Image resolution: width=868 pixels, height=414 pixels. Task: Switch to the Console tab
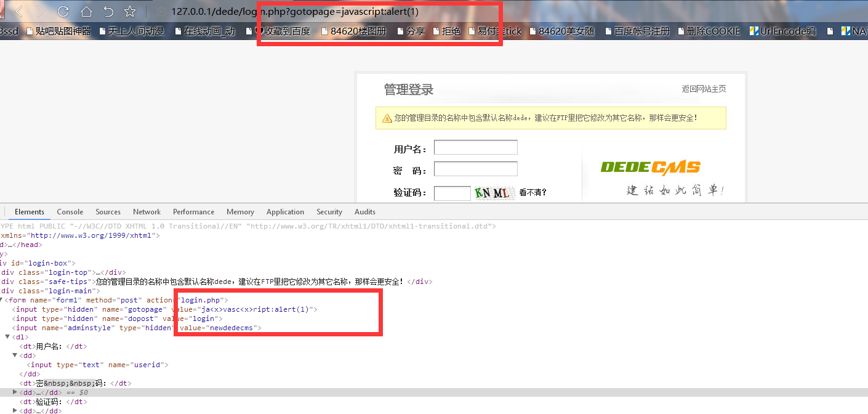coord(70,211)
